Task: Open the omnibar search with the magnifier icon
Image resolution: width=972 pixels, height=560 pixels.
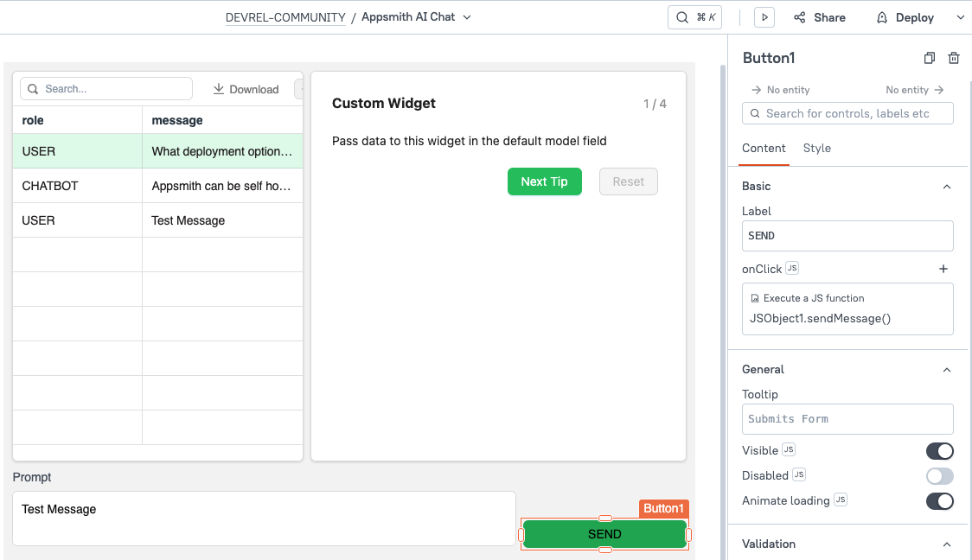Action: point(681,16)
